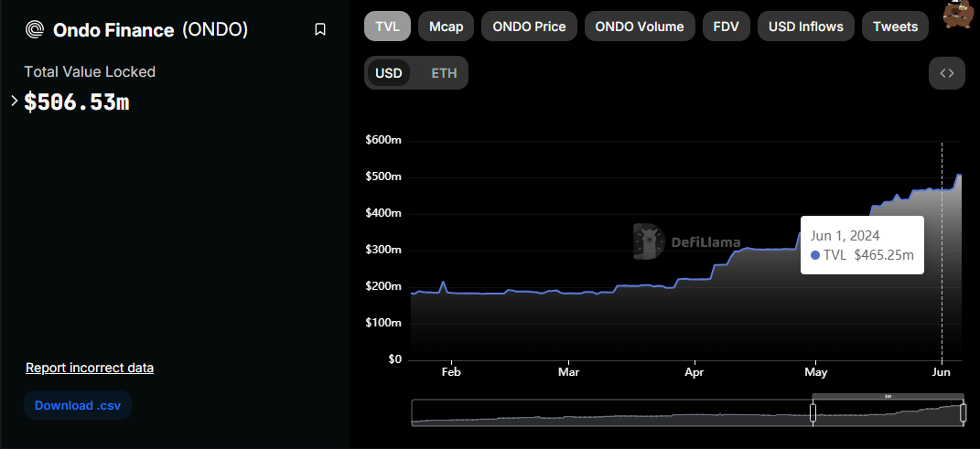Click the (ONDO) ticker symbol text
The width and height of the screenshot is (980, 449).
point(215,29)
